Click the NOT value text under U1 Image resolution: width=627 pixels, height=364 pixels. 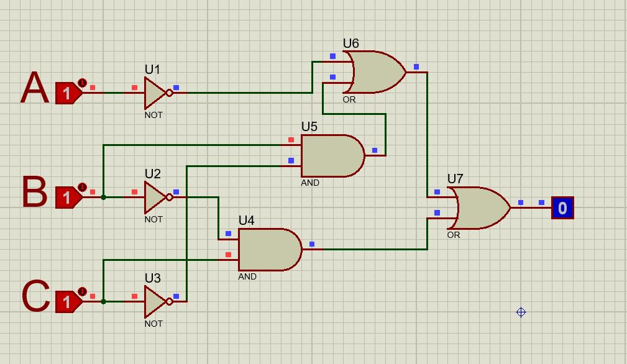coord(153,115)
